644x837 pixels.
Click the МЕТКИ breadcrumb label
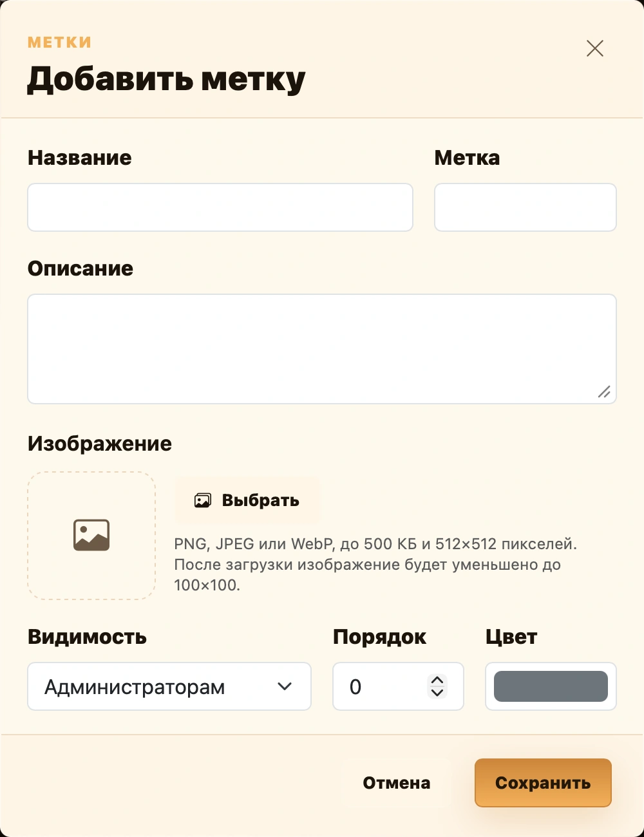[x=59, y=42]
